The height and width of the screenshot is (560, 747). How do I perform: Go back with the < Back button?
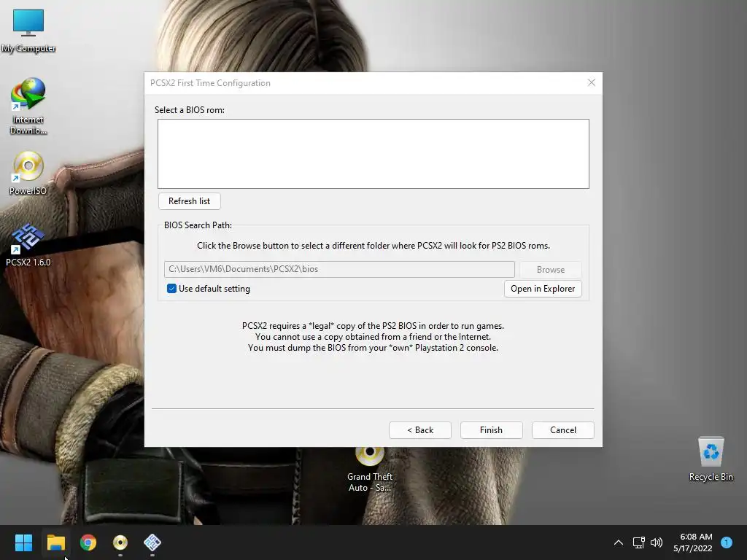(419, 430)
